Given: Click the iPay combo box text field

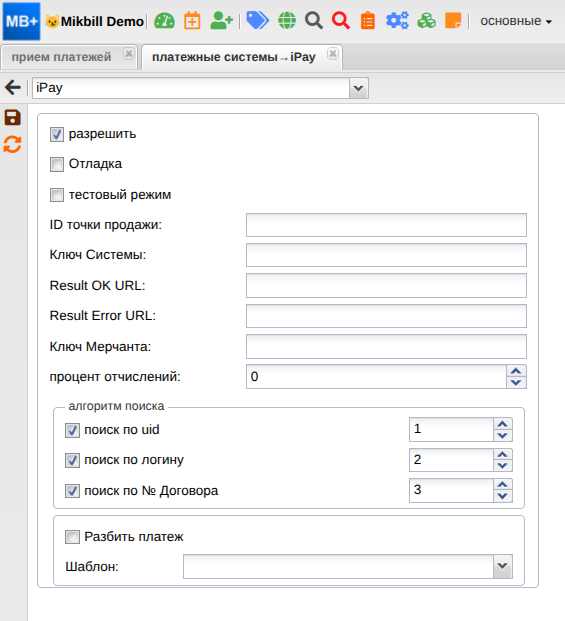Looking at the screenshot, I should [x=191, y=88].
